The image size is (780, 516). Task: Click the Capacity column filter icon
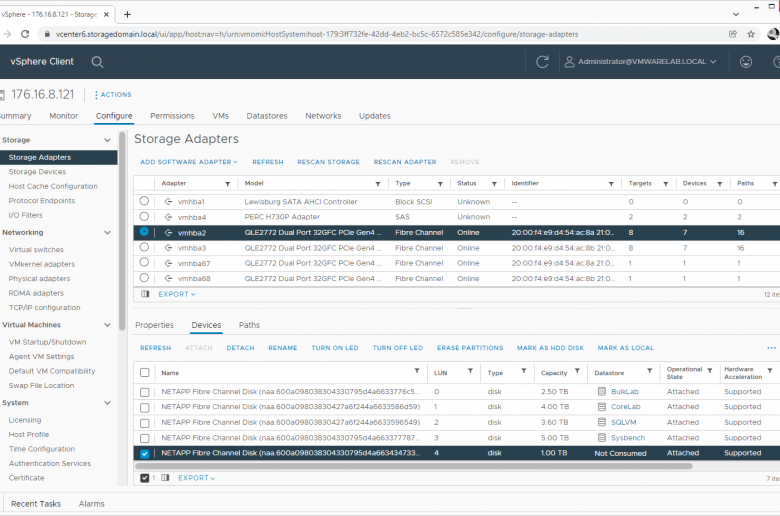578,371
